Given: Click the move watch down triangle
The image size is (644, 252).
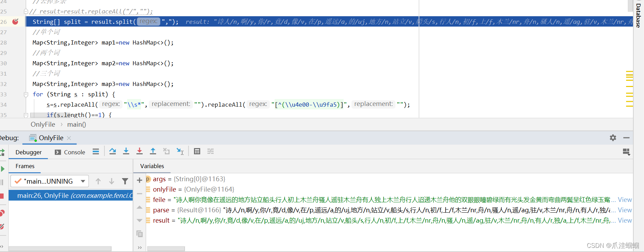Looking at the screenshot, I should click(140, 220).
